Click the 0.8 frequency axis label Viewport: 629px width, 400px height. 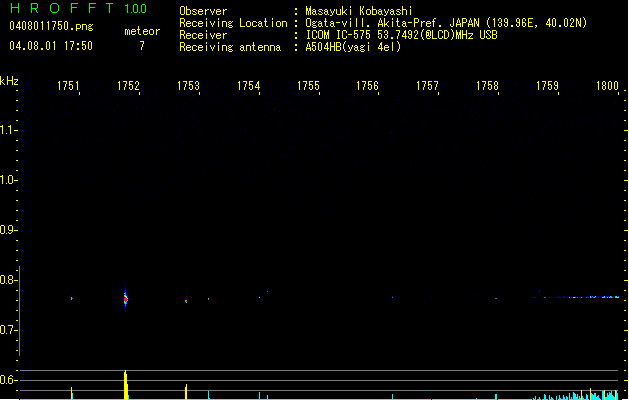8,280
